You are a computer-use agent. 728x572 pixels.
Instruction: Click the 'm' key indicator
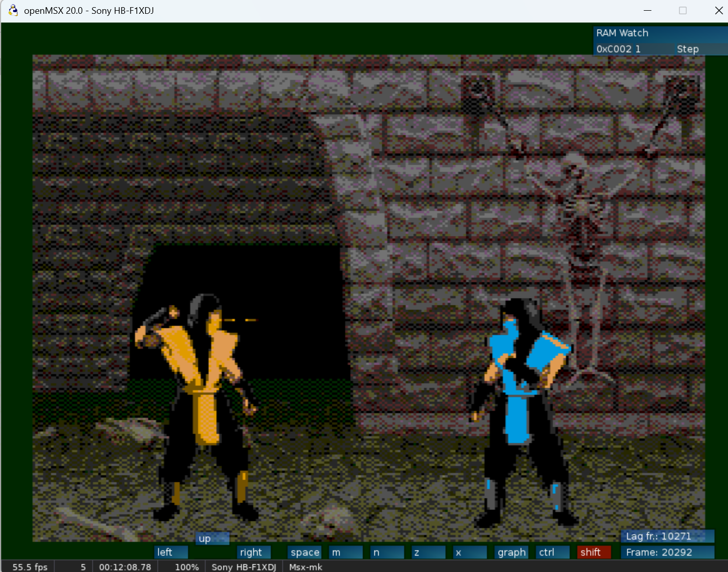point(346,552)
